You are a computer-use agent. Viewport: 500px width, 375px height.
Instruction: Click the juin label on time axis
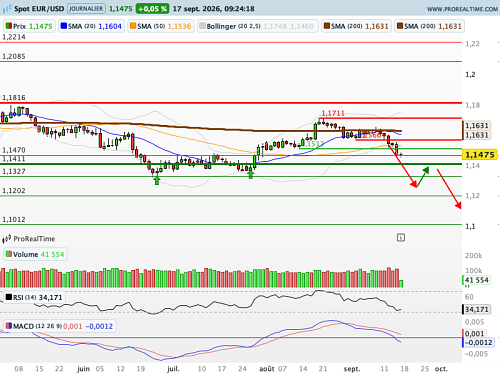tap(83, 369)
